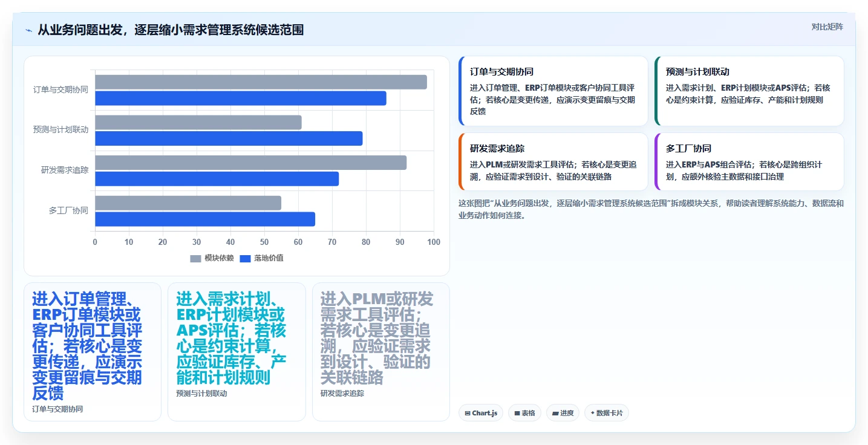Click the page title 从业务问题出发
This screenshot has width=868, height=445.
coord(170,30)
